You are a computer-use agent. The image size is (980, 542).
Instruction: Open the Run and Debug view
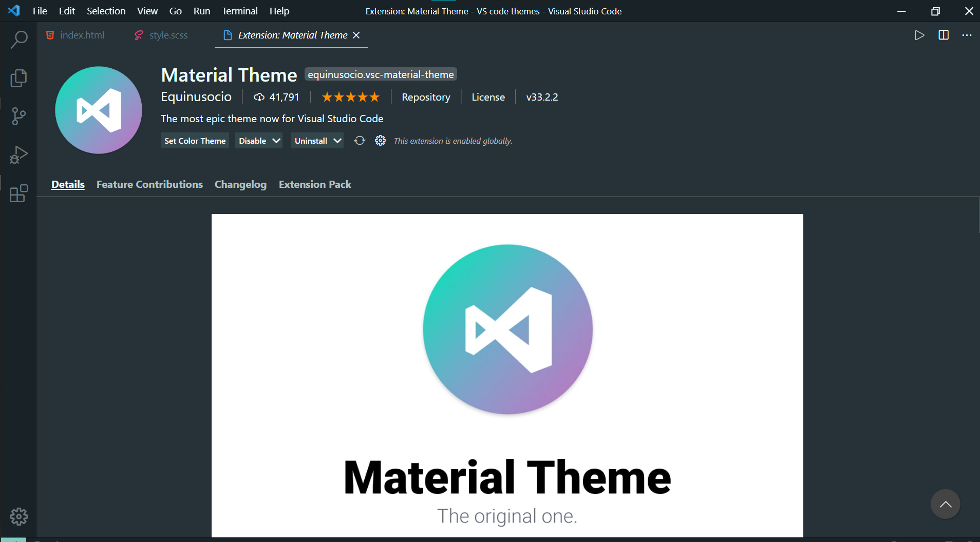(18, 154)
